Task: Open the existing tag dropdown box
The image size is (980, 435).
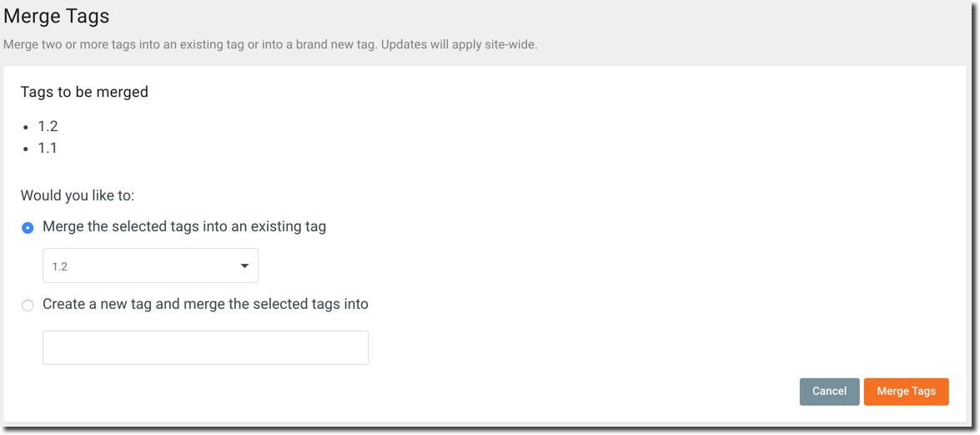Action: point(150,266)
